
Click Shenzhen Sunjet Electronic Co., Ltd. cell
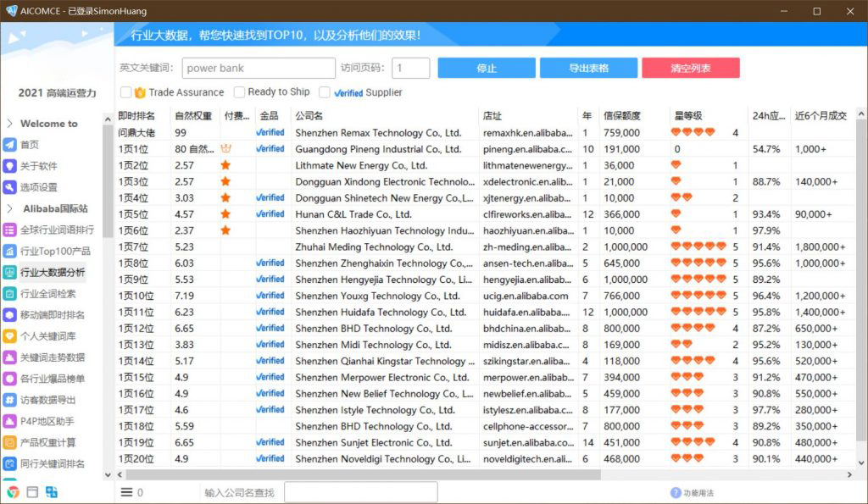click(374, 443)
